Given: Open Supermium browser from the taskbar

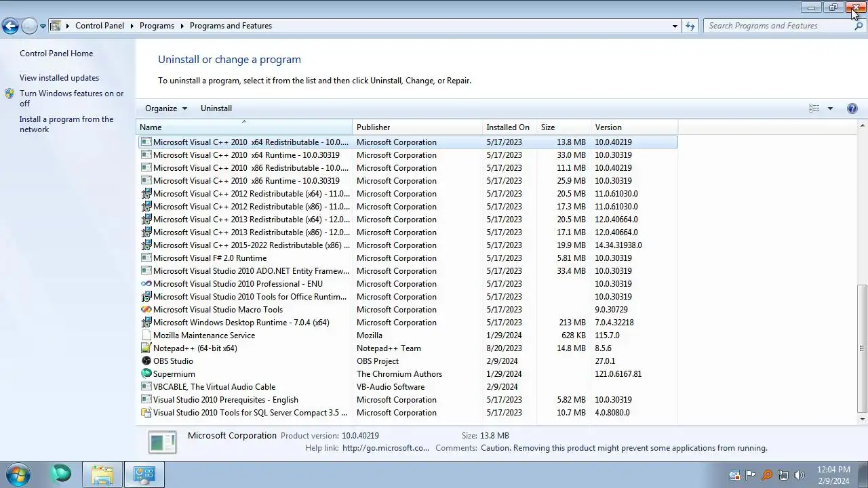Looking at the screenshot, I should coord(61,474).
